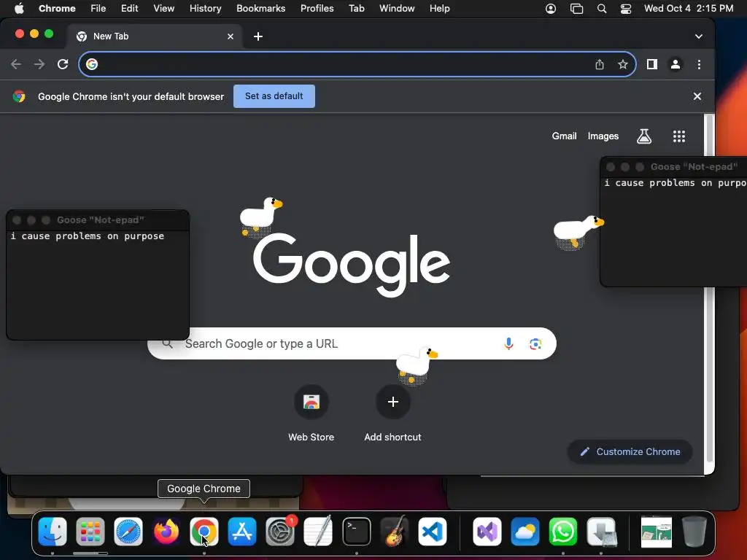Start voice search with microphone
747x560 pixels.
[508, 343]
